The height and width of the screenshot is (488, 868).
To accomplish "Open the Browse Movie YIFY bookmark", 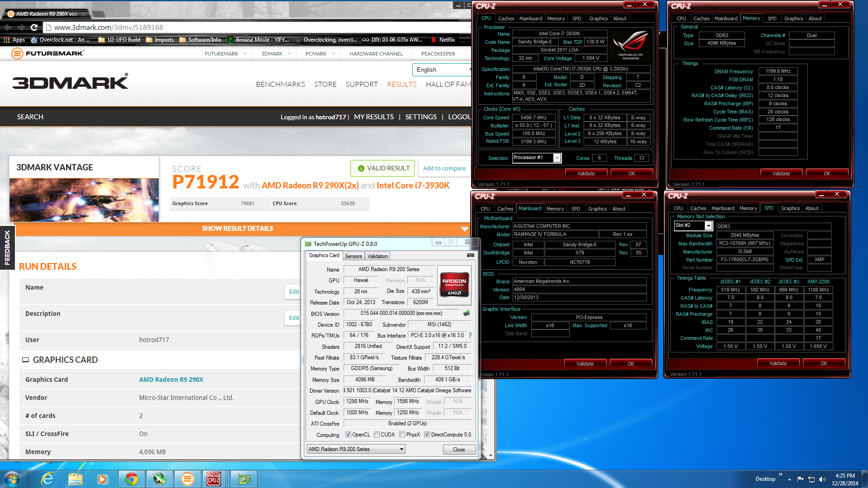I will point(258,40).
